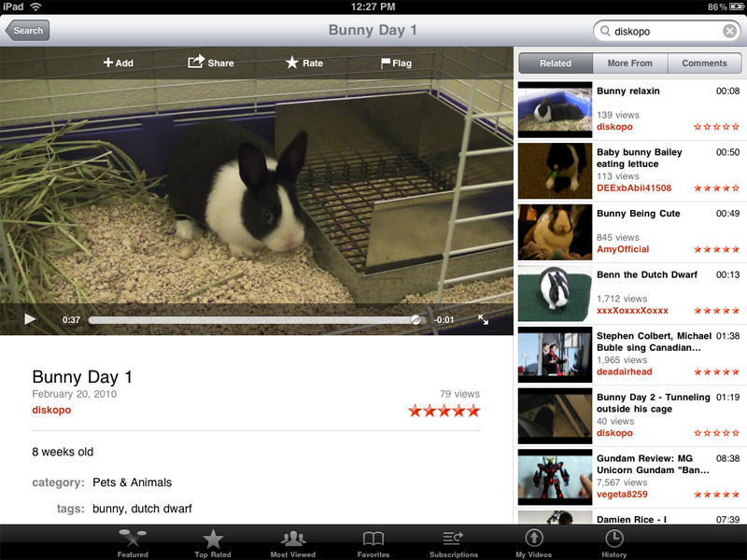Screen dimensions: 747x560
Task: Open the Favorites tab
Action: coord(373,543)
